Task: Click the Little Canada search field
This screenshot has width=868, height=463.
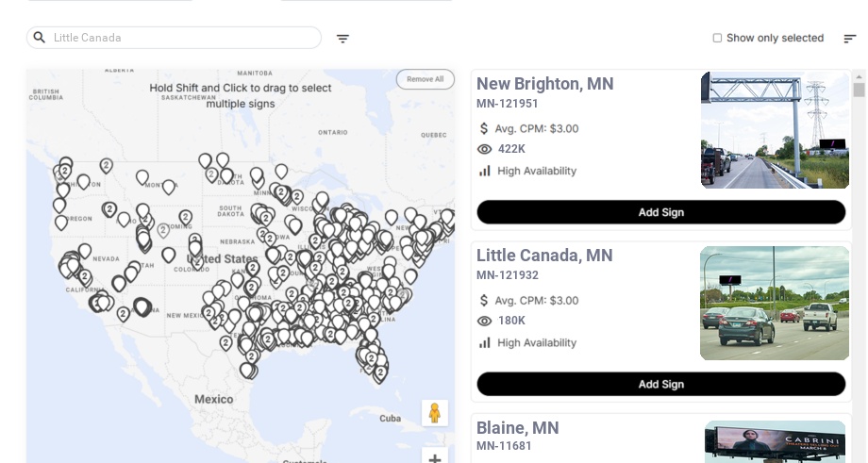Action: (174, 38)
